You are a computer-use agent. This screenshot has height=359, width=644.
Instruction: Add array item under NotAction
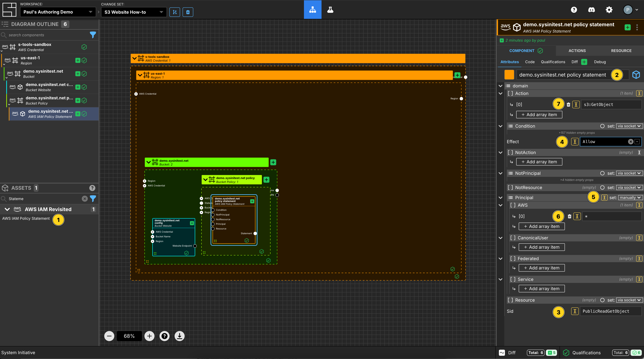click(x=539, y=162)
